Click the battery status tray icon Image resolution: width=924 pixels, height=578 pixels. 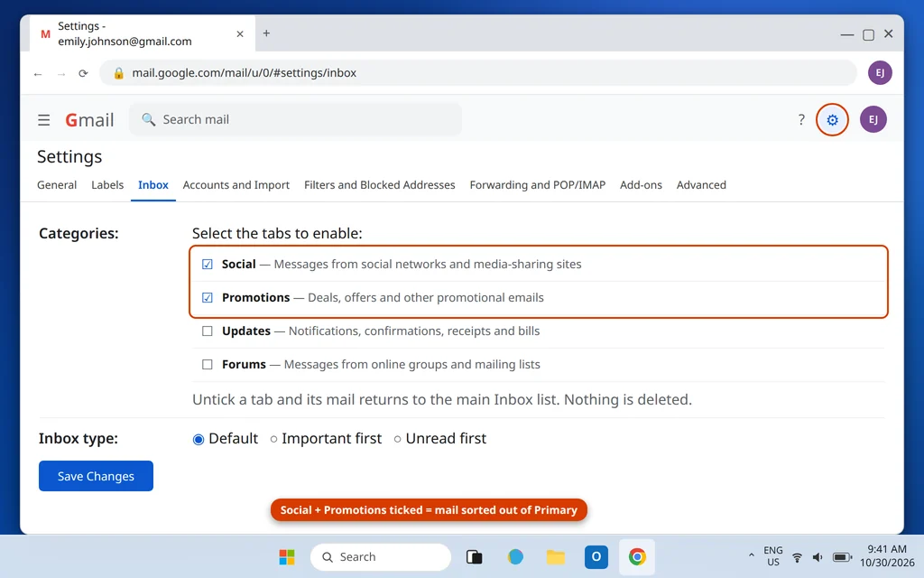click(842, 557)
